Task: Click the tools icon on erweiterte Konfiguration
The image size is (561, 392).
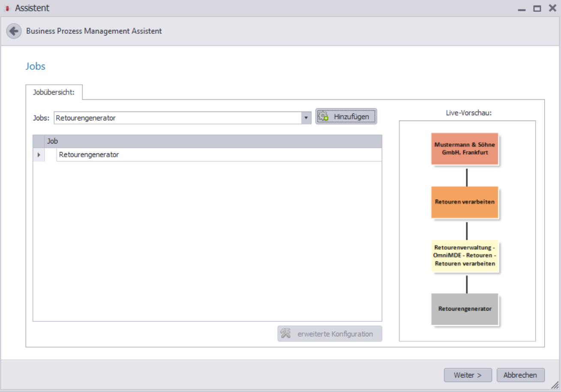Action: click(285, 333)
